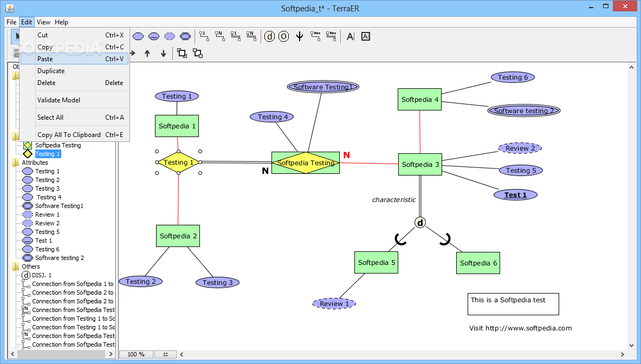Select the Softpedia 3 entity on canvas
The width and height of the screenshot is (641, 364).
point(420,165)
